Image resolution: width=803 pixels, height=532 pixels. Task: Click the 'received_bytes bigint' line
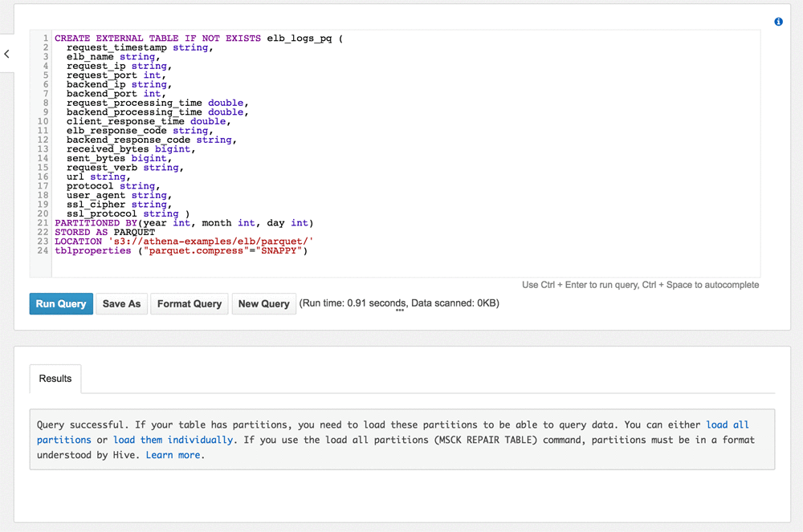[x=131, y=149]
